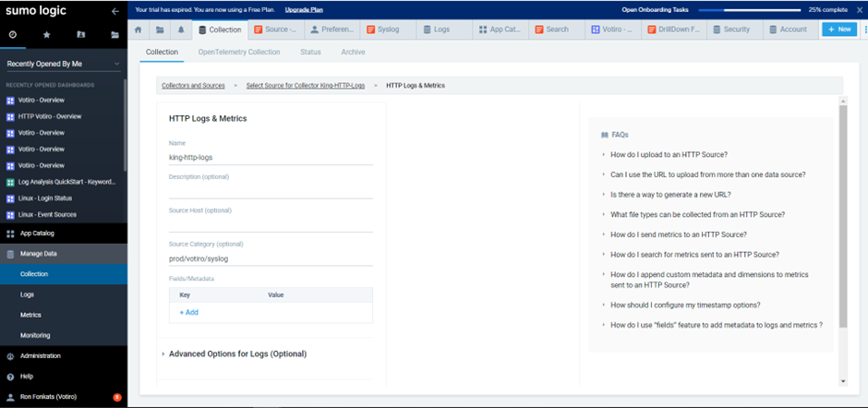Click the Upgrade Plan link
The image size is (868, 408).
[x=304, y=9]
